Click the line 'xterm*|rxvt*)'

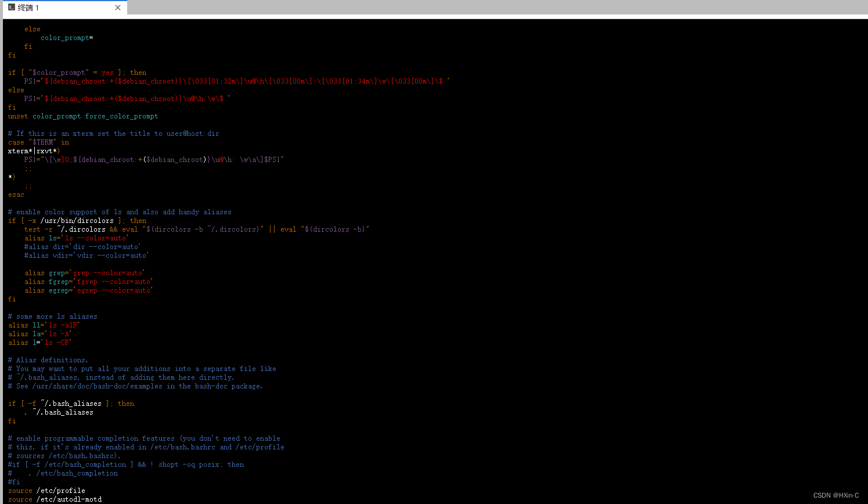(34, 151)
